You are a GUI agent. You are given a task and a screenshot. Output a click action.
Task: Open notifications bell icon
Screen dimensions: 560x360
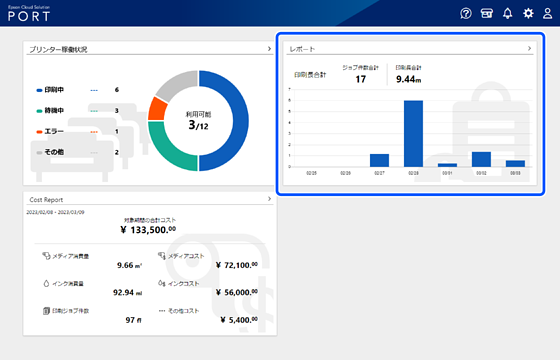point(508,14)
